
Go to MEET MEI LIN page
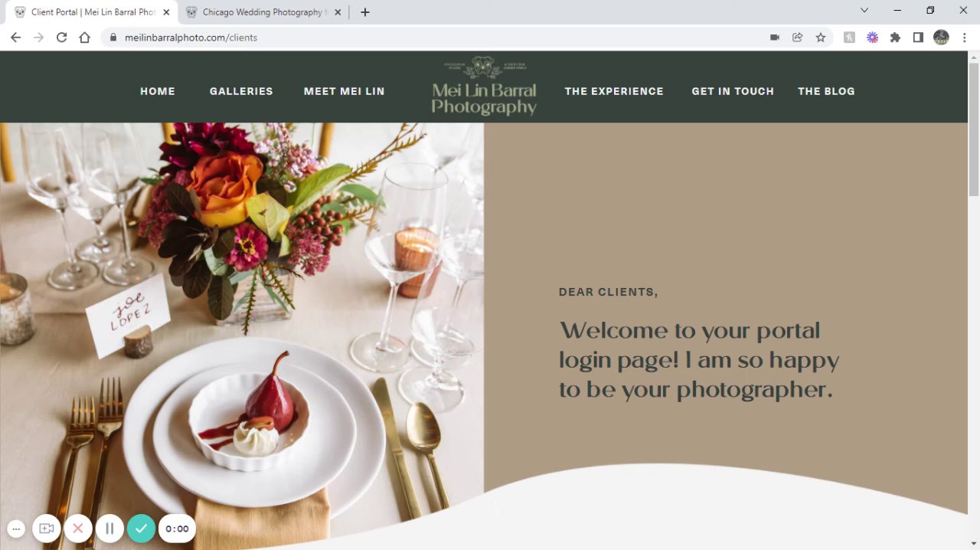[344, 91]
